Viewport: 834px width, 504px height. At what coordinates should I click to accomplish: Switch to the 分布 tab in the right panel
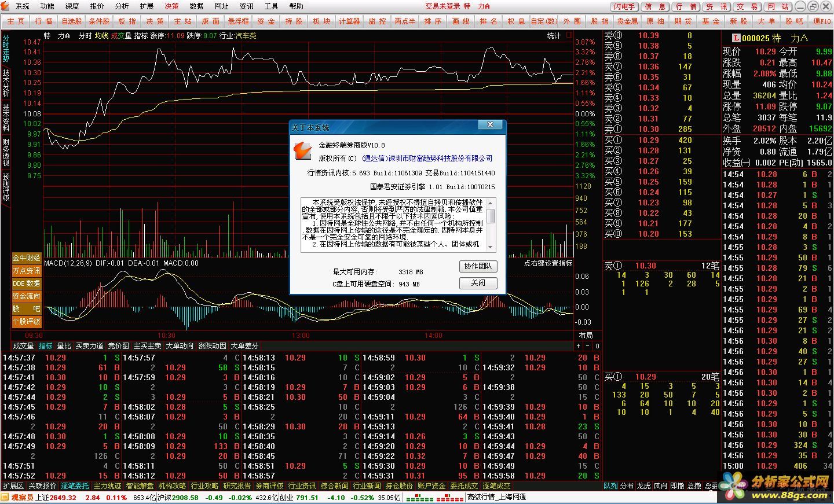(x=627, y=486)
